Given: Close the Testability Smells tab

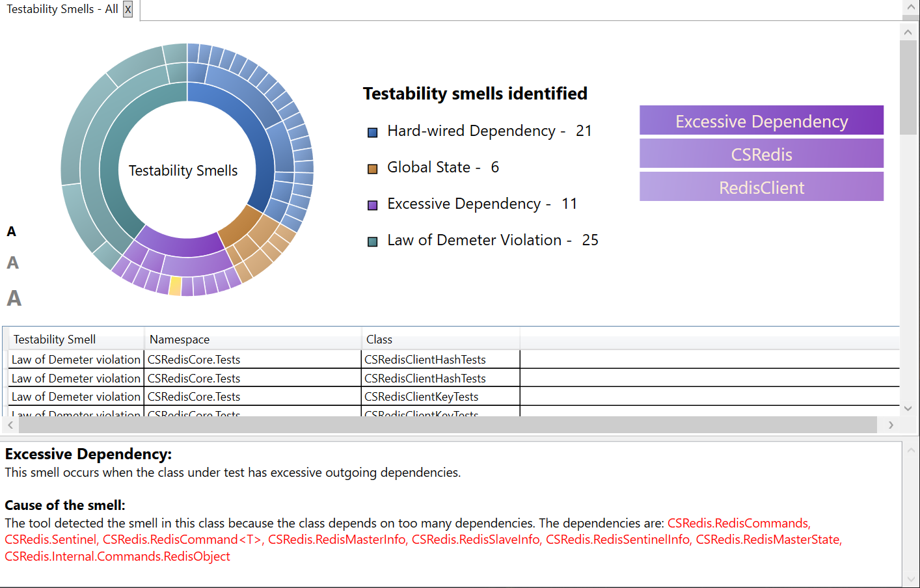Looking at the screenshot, I should 128,9.
